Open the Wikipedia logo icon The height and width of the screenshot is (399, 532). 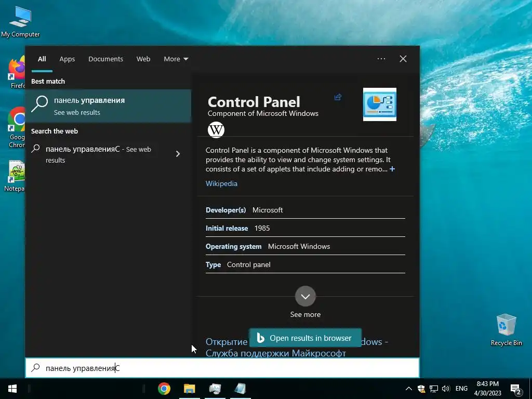pyautogui.click(x=216, y=129)
